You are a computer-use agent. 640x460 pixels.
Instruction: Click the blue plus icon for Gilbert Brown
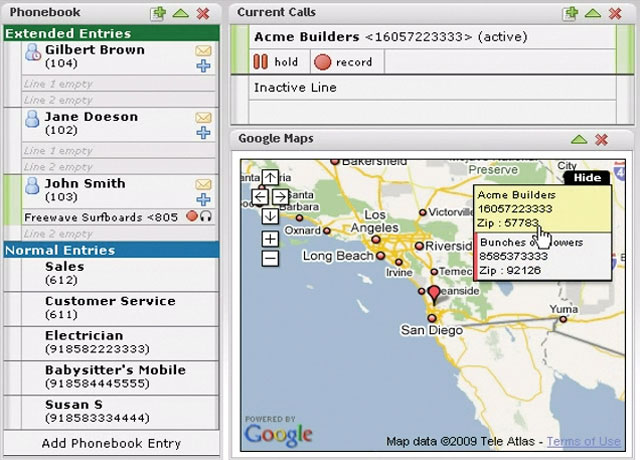[203, 66]
